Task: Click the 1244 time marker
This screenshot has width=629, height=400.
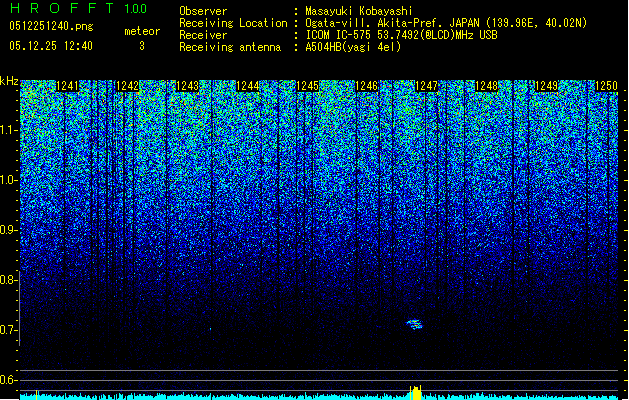Action: tap(248, 86)
